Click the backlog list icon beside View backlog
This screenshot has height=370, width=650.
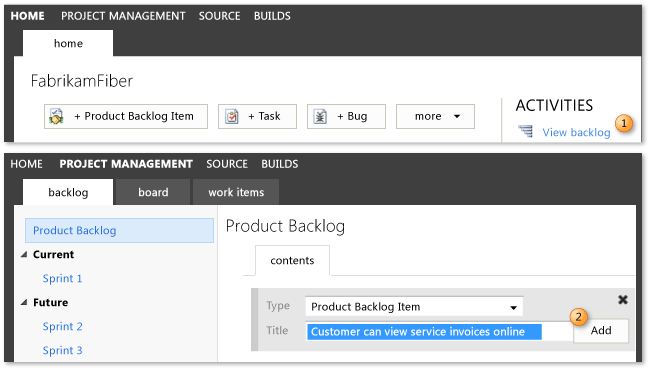click(x=526, y=131)
